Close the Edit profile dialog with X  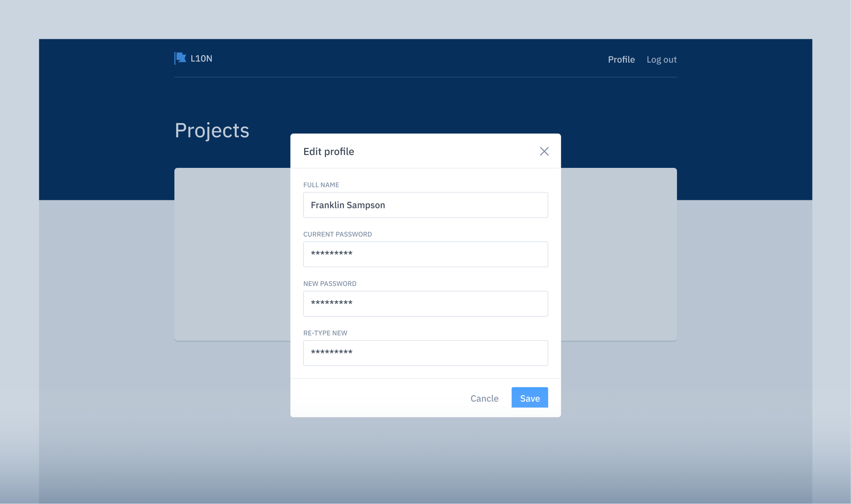(x=544, y=151)
